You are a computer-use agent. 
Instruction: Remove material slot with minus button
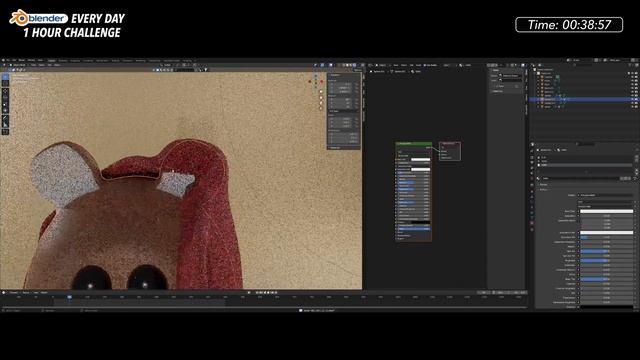tap(636, 161)
